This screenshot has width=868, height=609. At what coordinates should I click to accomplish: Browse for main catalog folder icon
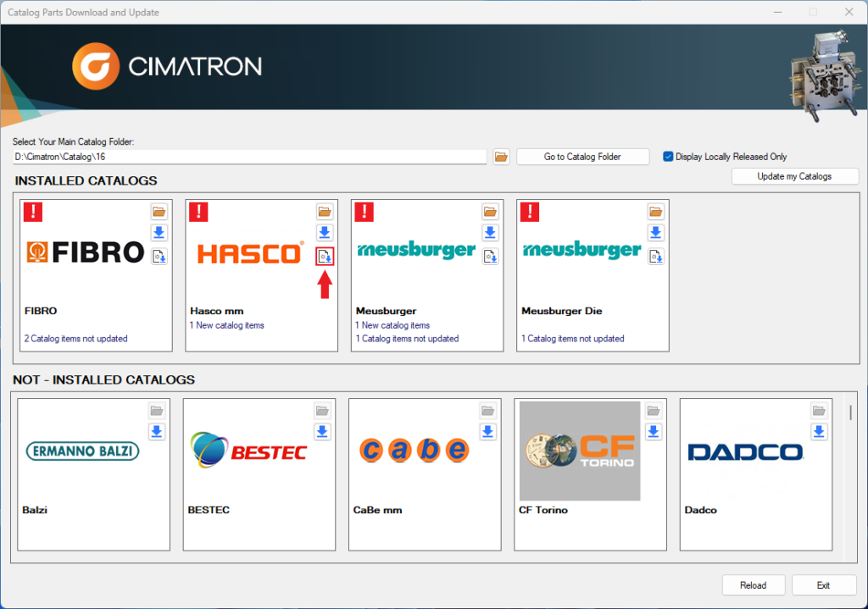(x=501, y=157)
